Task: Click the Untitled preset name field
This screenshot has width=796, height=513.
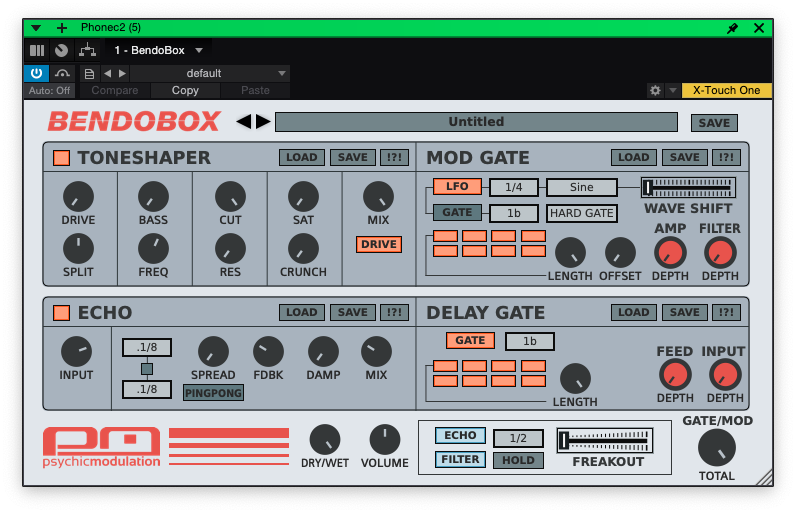Action: [476, 122]
